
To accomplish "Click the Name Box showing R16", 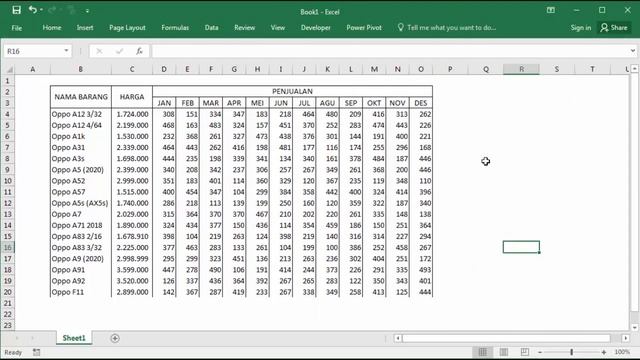I will (33, 51).
